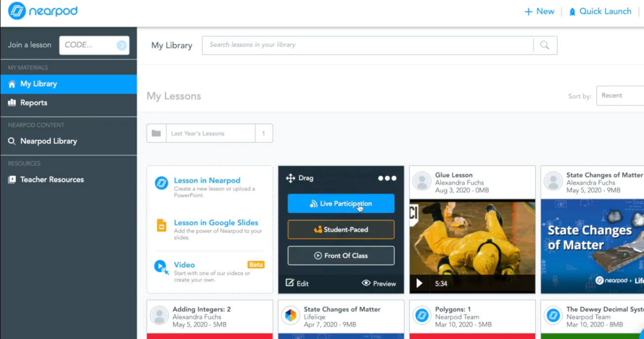Click the Edit pencil icon

[290, 283]
